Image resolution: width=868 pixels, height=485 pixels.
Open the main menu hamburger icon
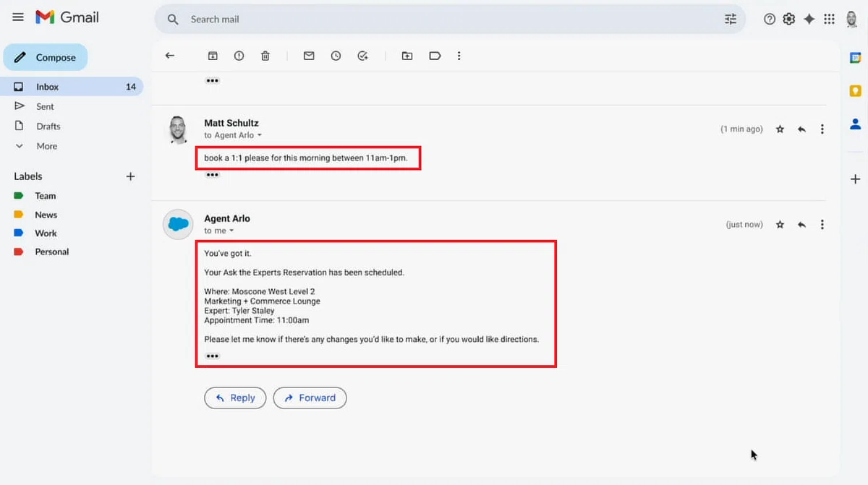pos(18,17)
